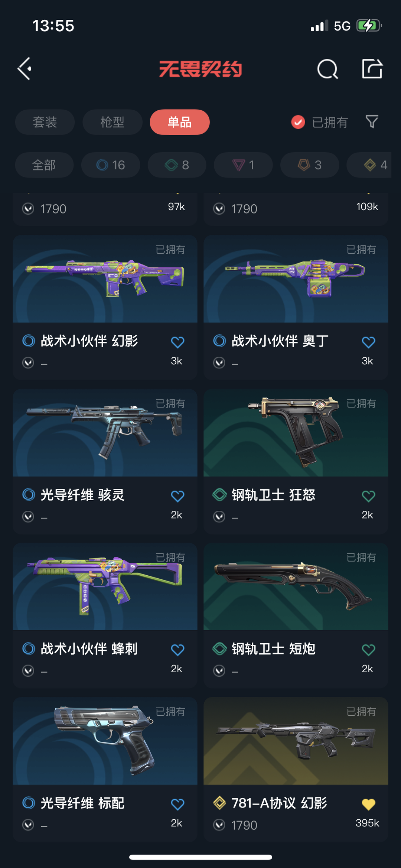
Task: Open 光导纤维 标配 pistol thumbnail
Action: click(x=105, y=741)
